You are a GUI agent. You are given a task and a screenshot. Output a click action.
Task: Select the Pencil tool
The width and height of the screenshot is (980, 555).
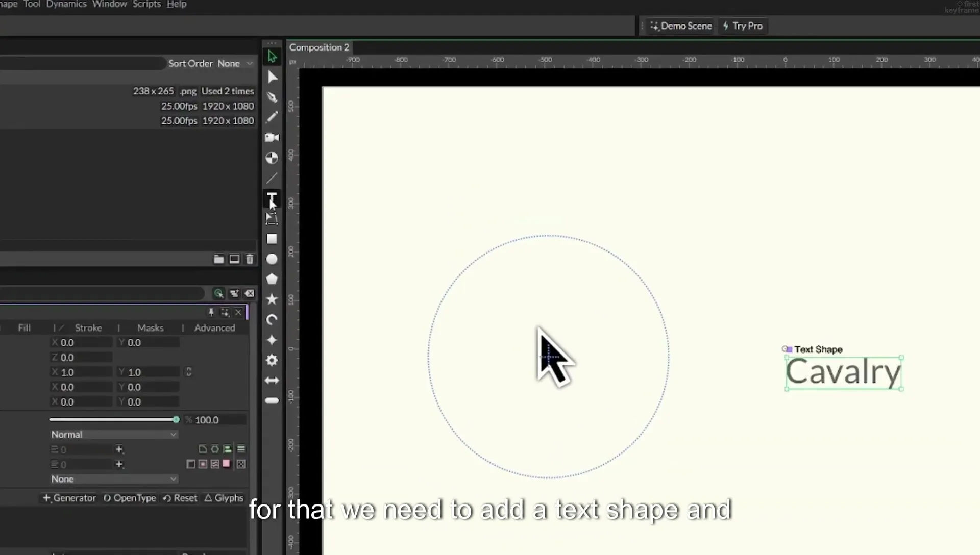coord(272,117)
